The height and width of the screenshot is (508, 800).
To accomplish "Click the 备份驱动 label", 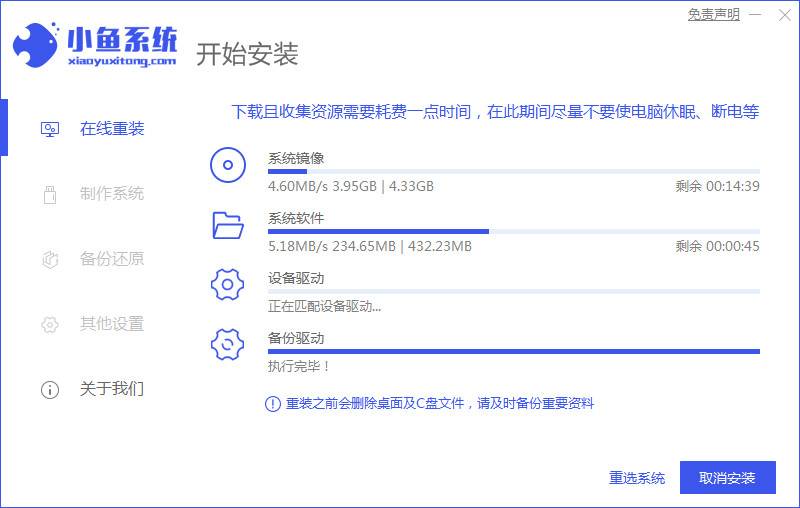I will coord(296,338).
